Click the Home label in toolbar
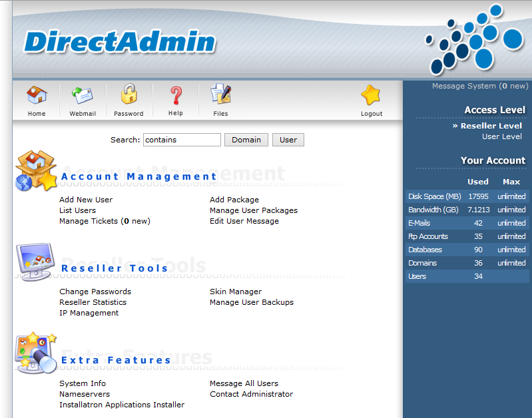Image resolution: width=532 pixels, height=418 pixels. pyautogui.click(x=37, y=114)
